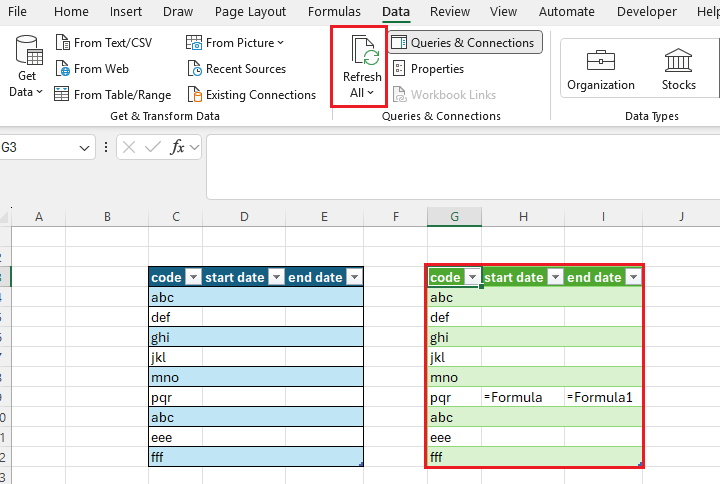Select the fff cell in blue table
Screen dimensions: 720x484
pos(176,457)
